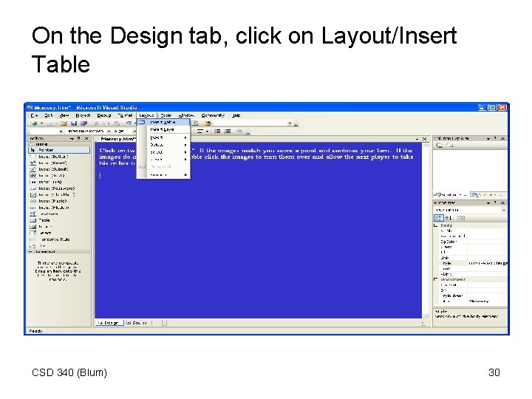532x399 pixels.
Task: Open the Debug menu
Action: (104, 115)
